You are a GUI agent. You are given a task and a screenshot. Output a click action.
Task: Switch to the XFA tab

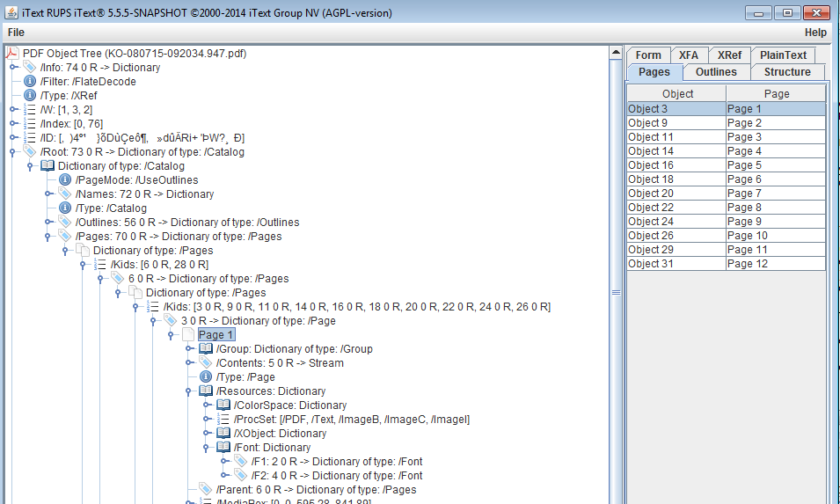click(689, 55)
